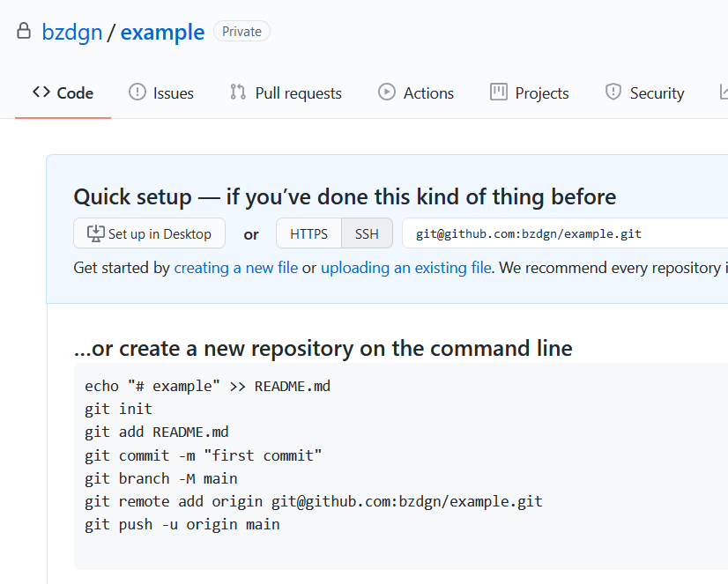Viewport: 728px width, 584px height.
Task: Click the Issues circle icon
Action: click(137, 92)
